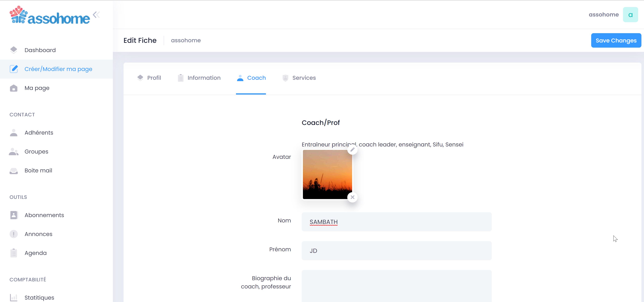The width and height of the screenshot is (644, 302).
Task: Toggle the sidebar collapse arrow
Action: (96, 14)
